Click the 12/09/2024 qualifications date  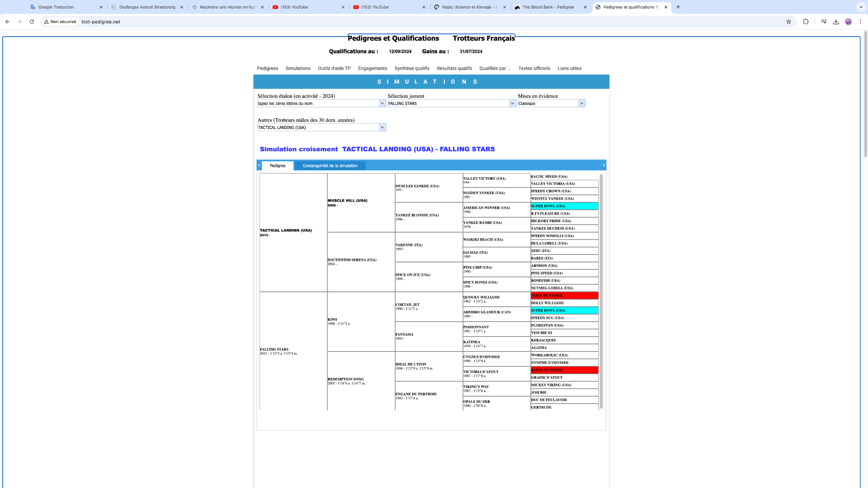[400, 52]
